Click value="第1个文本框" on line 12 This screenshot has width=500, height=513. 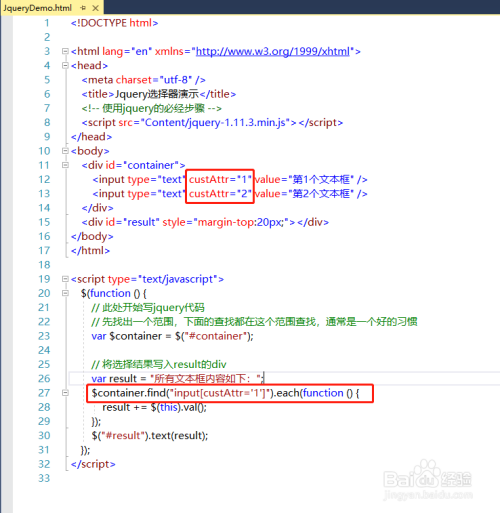(x=304, y=180)
